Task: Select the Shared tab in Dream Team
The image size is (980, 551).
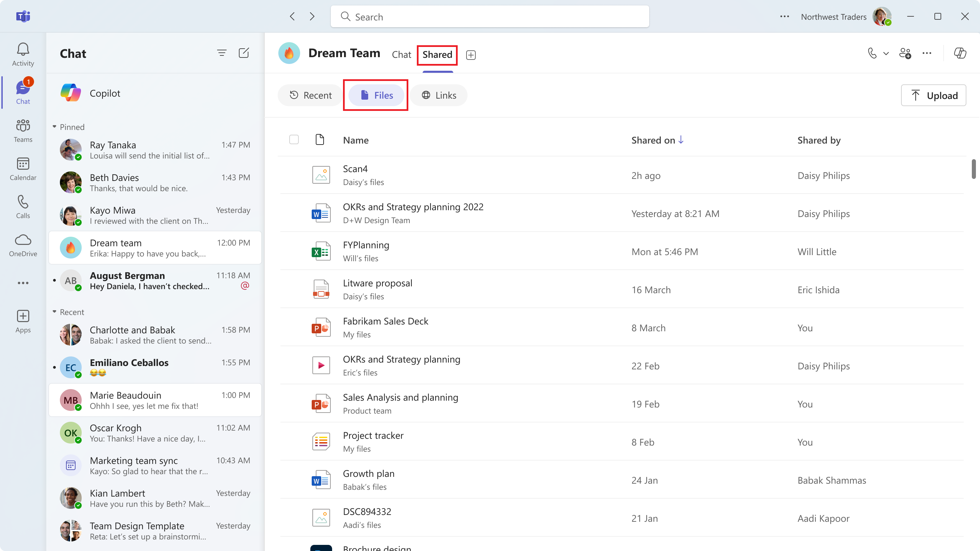Action: click(438, 54)
